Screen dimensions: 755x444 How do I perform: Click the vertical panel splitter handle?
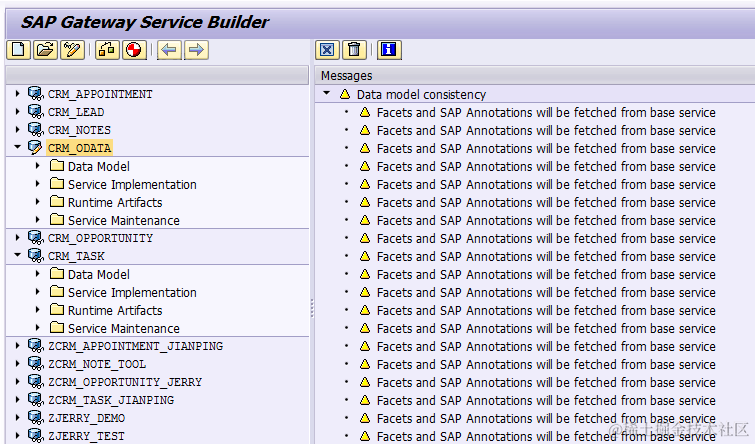click(x=312, y=308)
